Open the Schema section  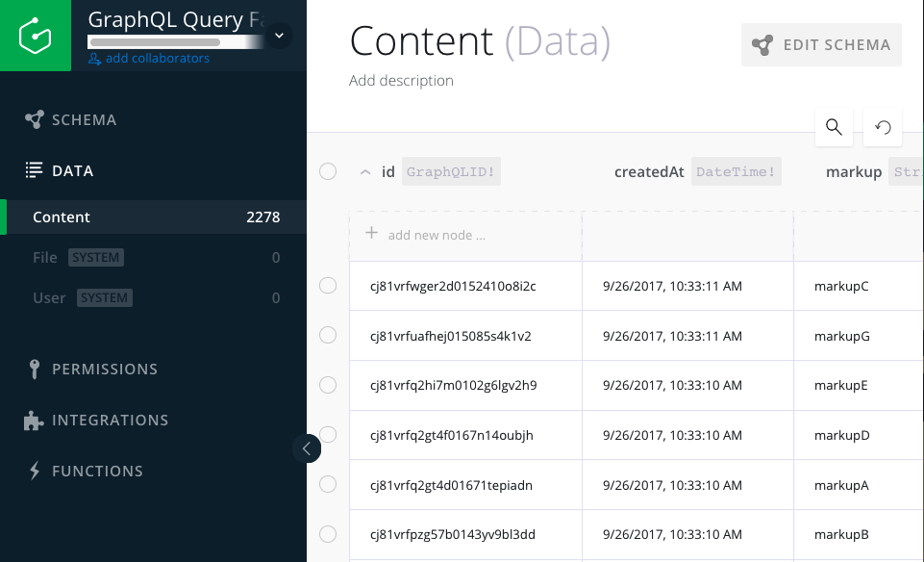[71, 119]
